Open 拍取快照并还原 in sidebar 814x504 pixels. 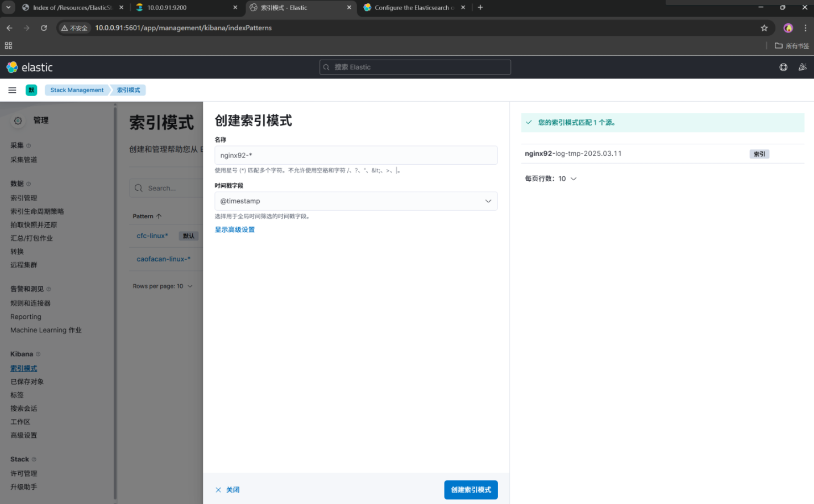(x=34, y=225)
